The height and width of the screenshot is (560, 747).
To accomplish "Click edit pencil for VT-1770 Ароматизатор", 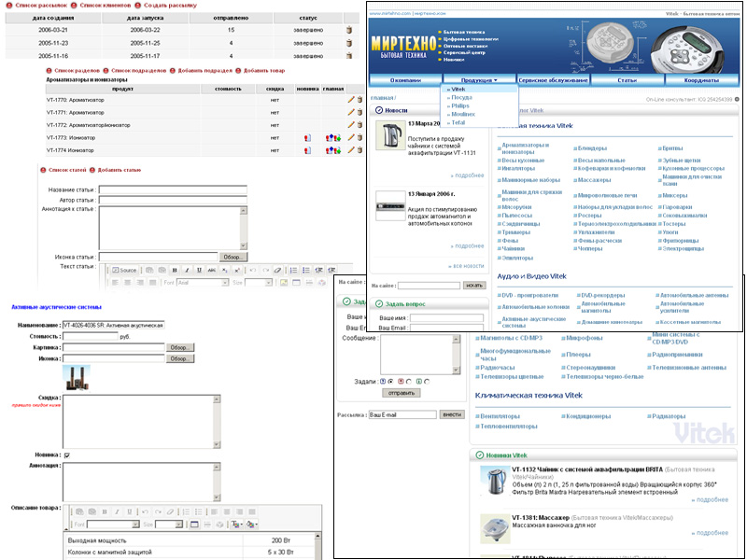I will [x=351, y=99].
